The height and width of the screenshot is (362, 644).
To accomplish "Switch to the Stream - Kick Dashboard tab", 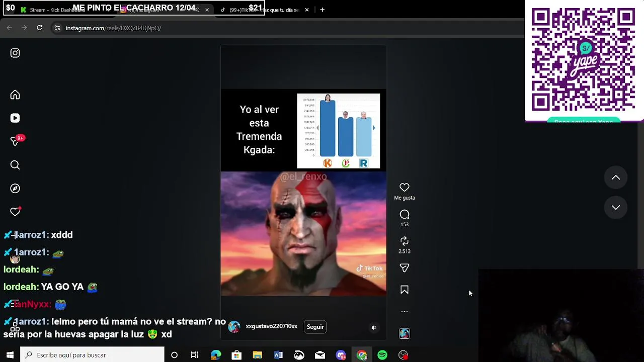I will point(60,10).
